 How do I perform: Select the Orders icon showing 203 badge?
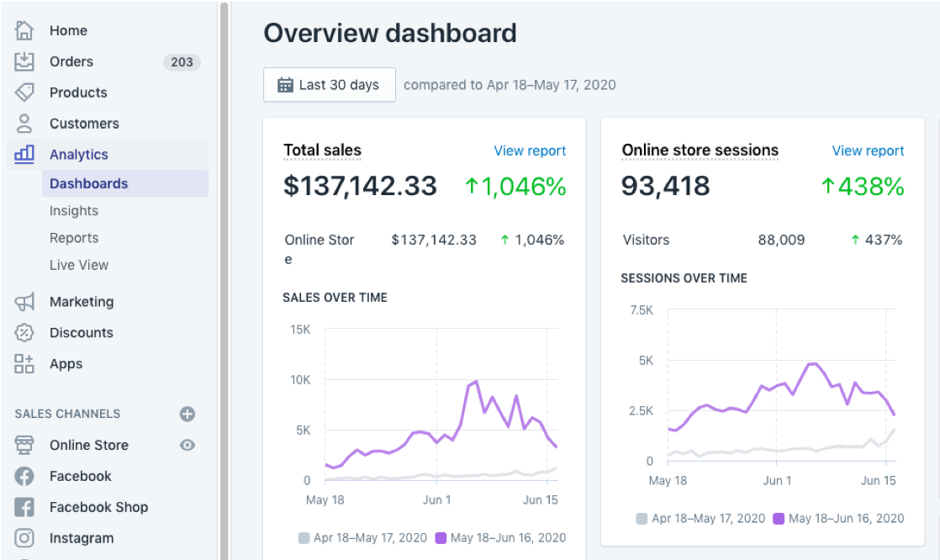coord(23,61)
